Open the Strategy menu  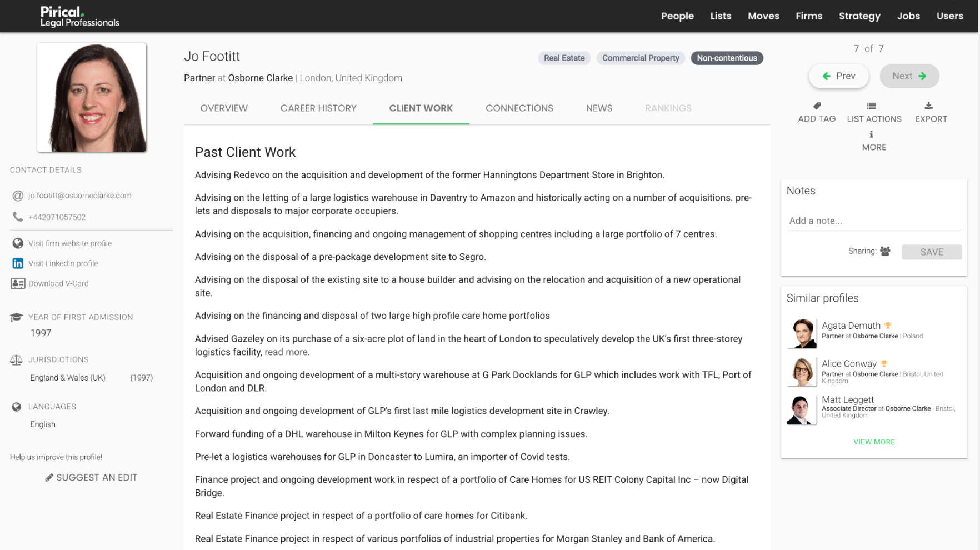tap(859, 16)
